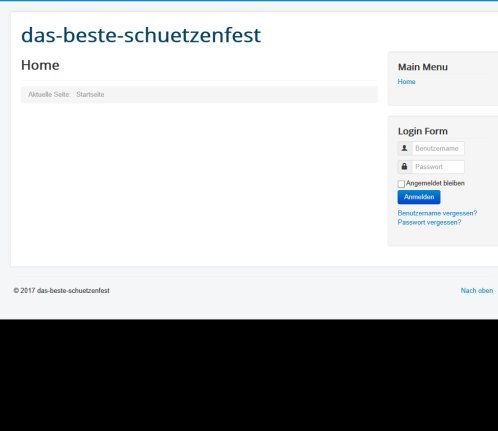Click the Main Menu heading
Screen dimensions: 498x431
pyautogui.click(x=423, y=67)
